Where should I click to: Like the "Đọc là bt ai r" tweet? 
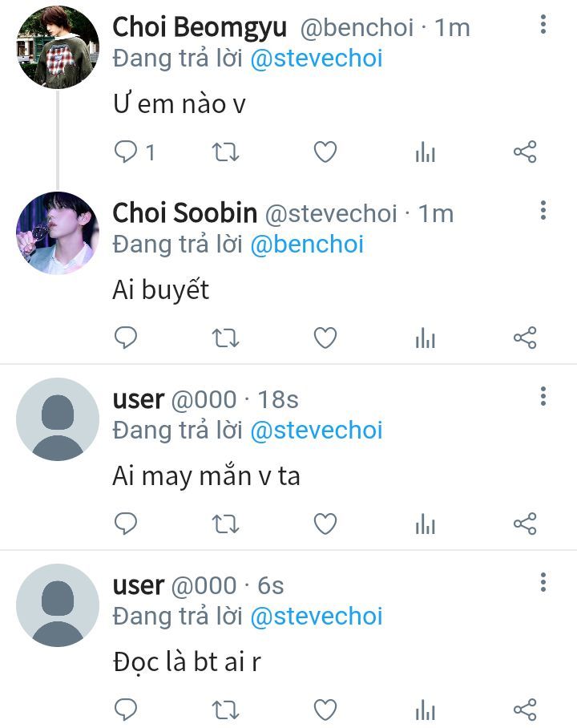(x=325, y=710)
